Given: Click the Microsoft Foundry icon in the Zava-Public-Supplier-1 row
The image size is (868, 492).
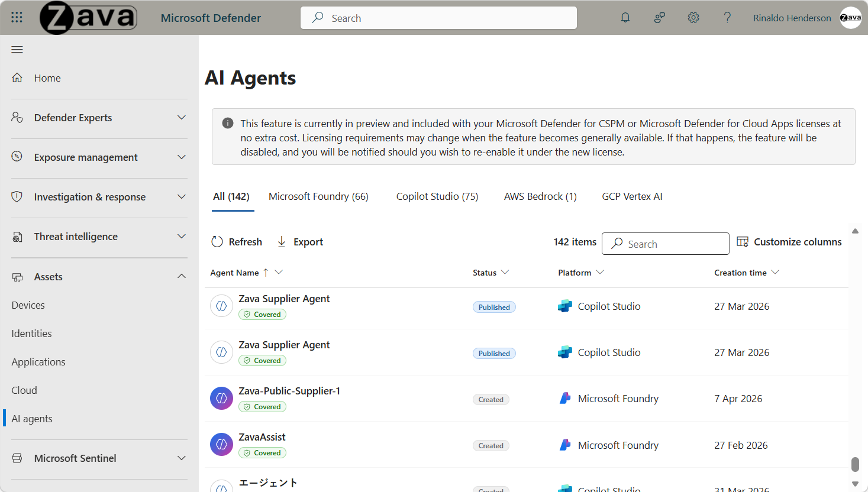Looking at the screenshot, I should 565,399.
